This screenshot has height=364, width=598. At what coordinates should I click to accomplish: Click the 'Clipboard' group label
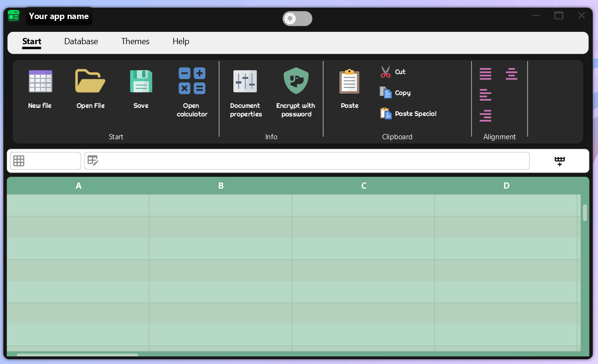[397, 137]
